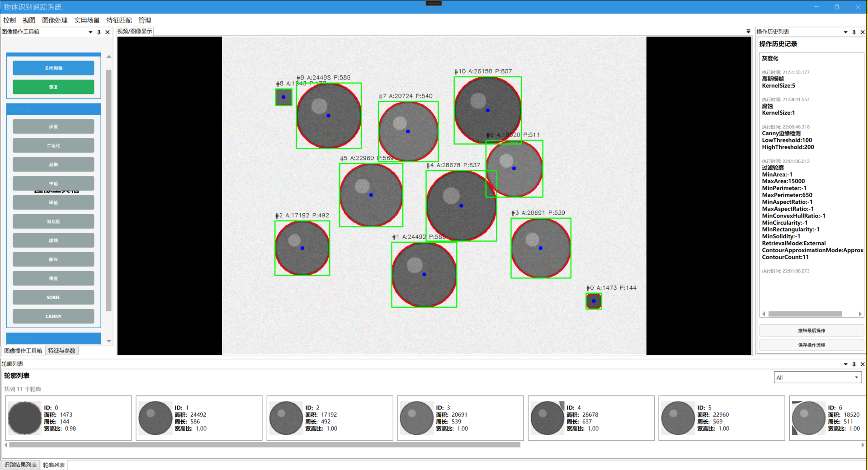
Task: Switch to the 特征与参数 tab
Action: point(62,351)
